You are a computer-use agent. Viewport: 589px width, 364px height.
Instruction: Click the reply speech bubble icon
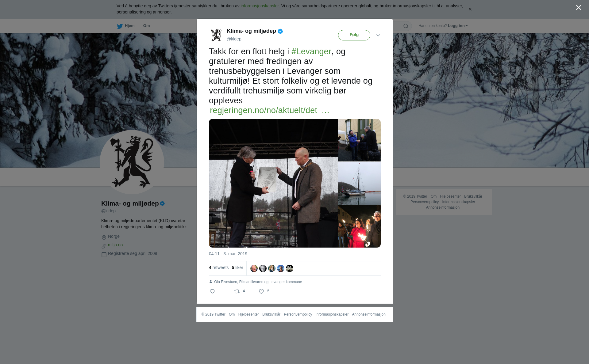[x=212, y=291]
